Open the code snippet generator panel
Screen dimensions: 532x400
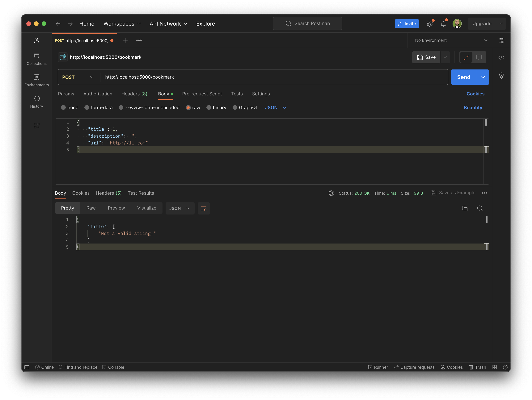pos(502,57)
